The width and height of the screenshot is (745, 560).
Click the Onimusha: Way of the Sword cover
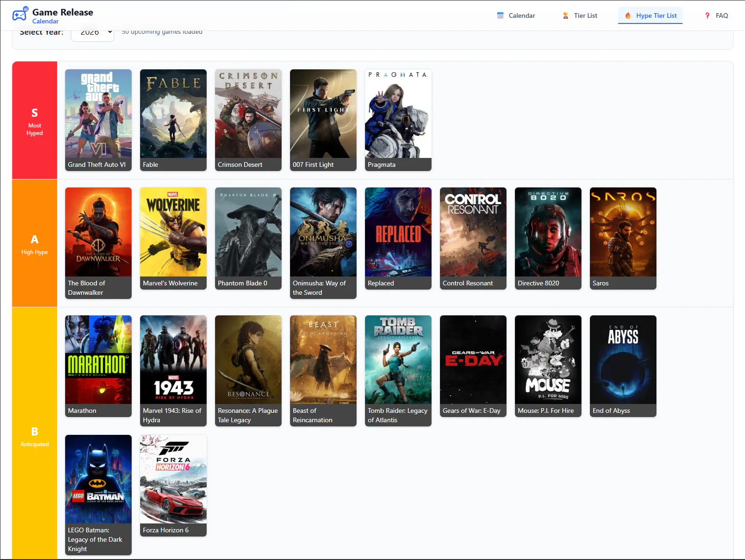pos(323,232)
